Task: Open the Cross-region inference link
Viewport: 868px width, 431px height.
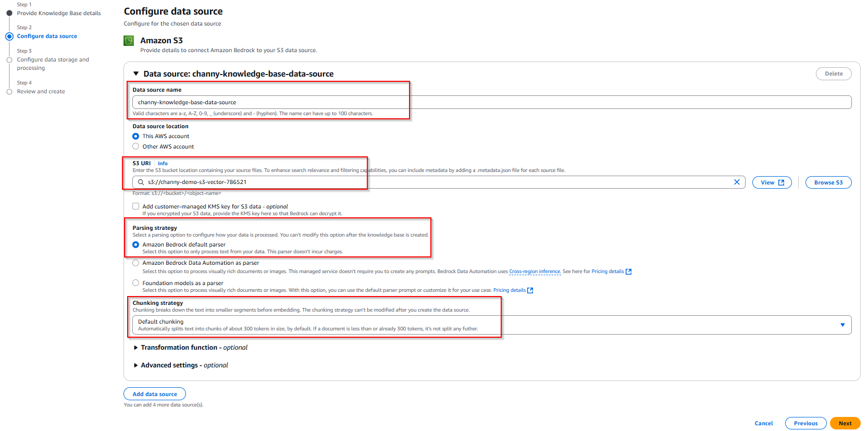Action: [535, 272]
